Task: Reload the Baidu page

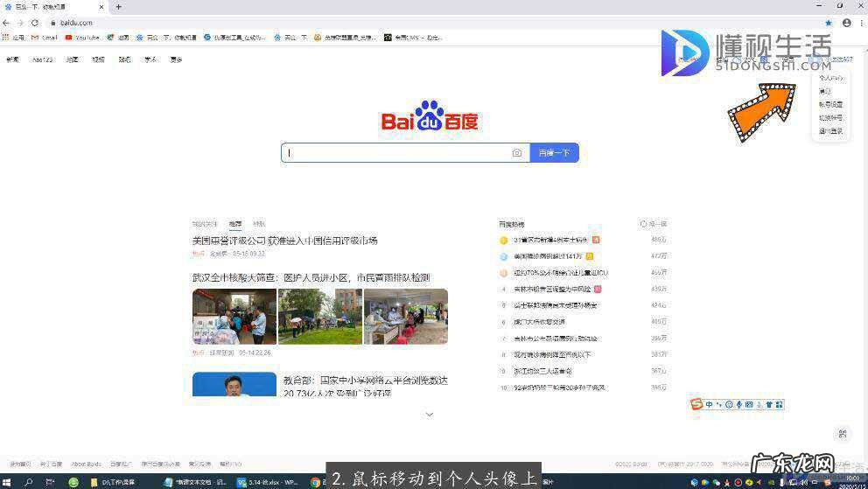Action: tap(35, 23)
